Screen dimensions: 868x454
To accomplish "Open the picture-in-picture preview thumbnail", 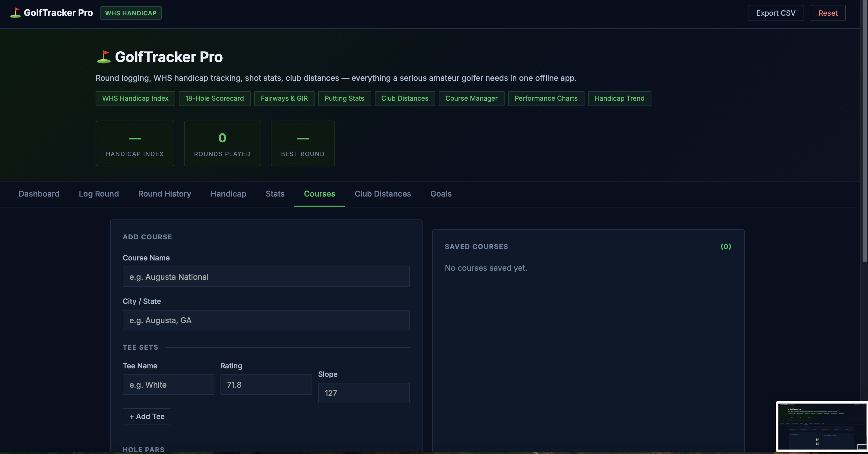I will click(x=822, y=426).
